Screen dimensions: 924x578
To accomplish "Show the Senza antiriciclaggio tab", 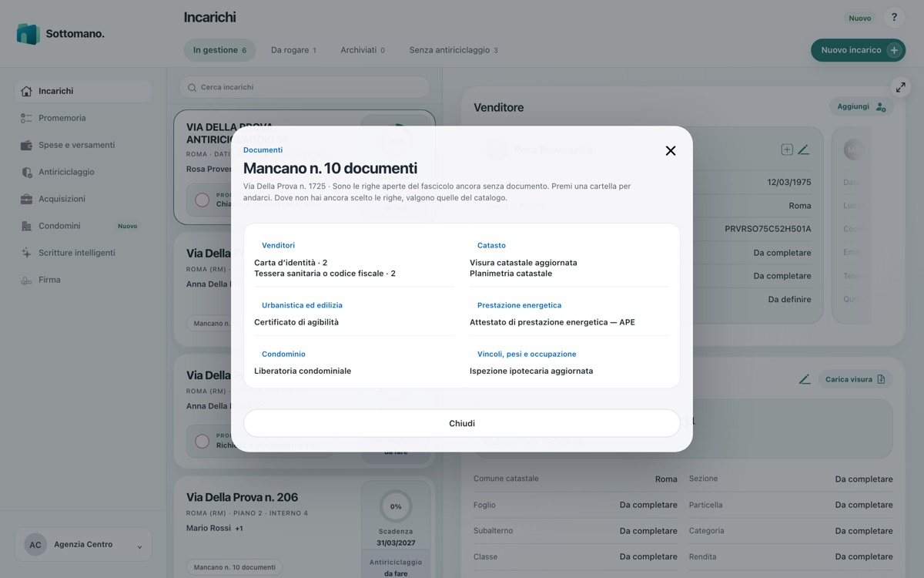I will tap(454, 50).
